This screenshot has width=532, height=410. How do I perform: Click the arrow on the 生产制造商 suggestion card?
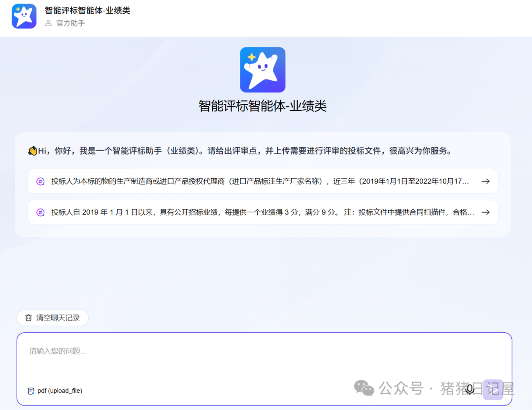(x=486, y=181)
